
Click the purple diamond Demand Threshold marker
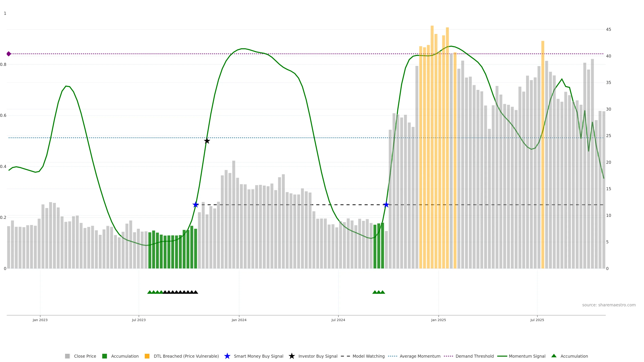pyautogui.click(x=9, y=54)
